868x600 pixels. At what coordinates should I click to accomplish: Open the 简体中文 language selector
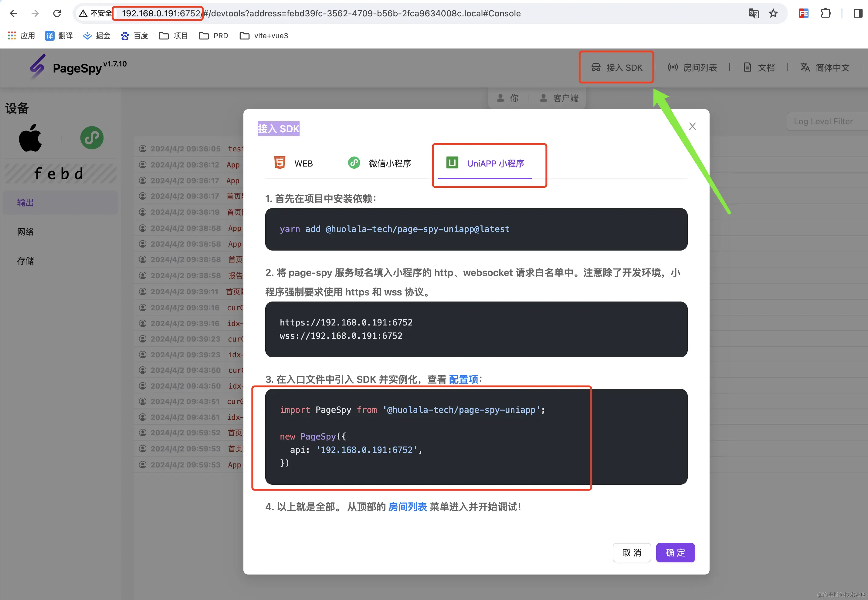(825, 68)
